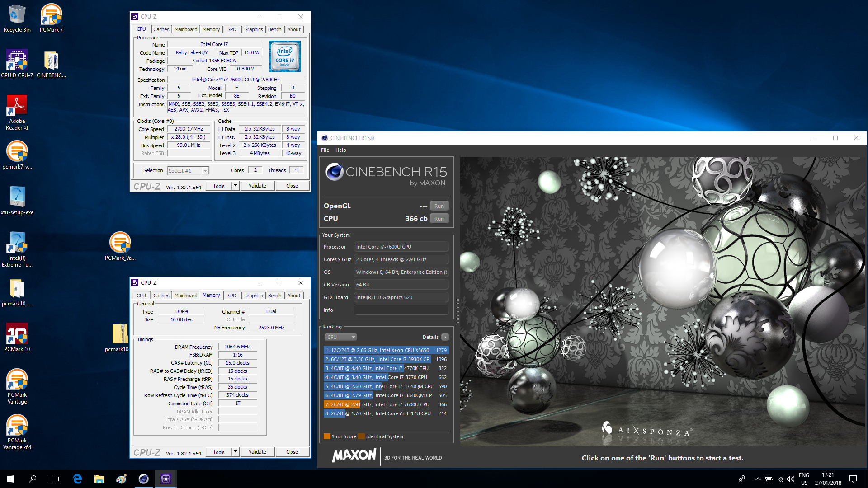Click the Tools button in the top CPU-Z window
Image resolution: width=868 pixels, height=488 pixels.
click(219, 186)
